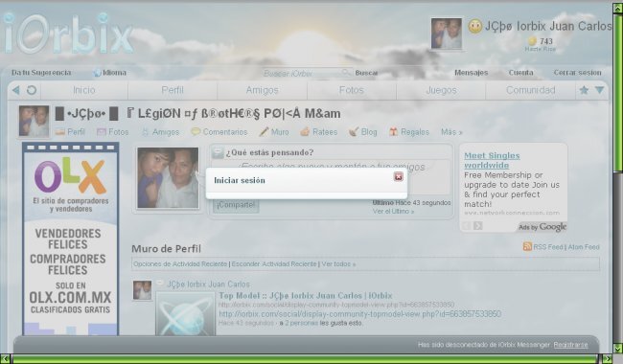Open the RSS Feed orange icon

point(527,246)
